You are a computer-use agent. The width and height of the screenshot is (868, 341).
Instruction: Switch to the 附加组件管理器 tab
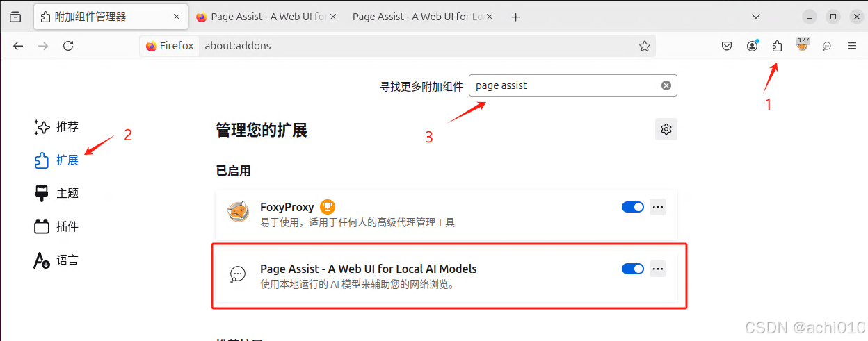[111, 17]
